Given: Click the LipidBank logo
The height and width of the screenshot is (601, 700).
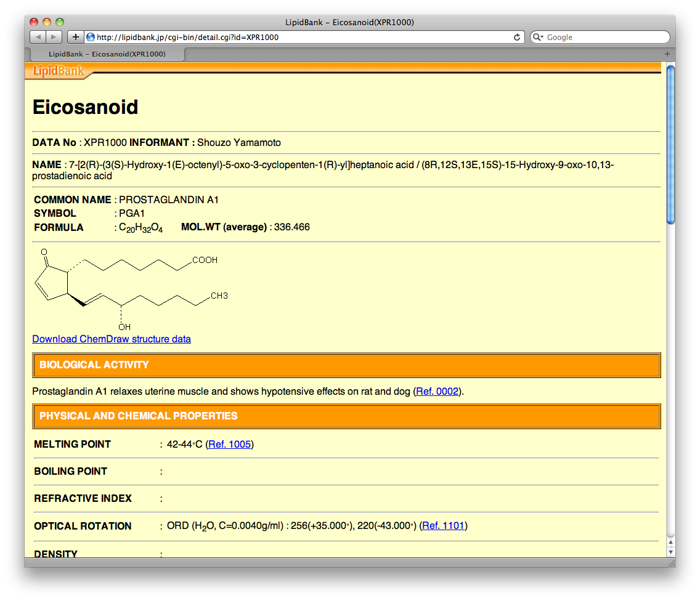Looking at the screenshot, I should 59,71.
